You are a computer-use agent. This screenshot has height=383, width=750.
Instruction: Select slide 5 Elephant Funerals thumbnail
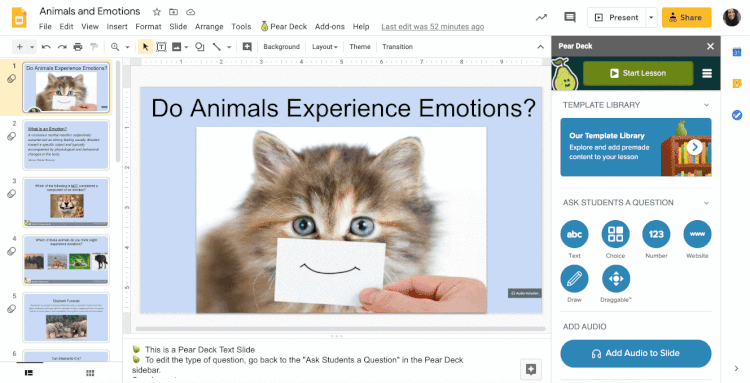pyautogui.click(x=66, y=317)
